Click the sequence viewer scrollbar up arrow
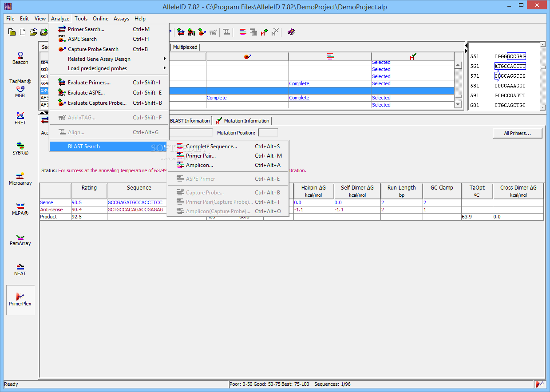 pos(542,45)
